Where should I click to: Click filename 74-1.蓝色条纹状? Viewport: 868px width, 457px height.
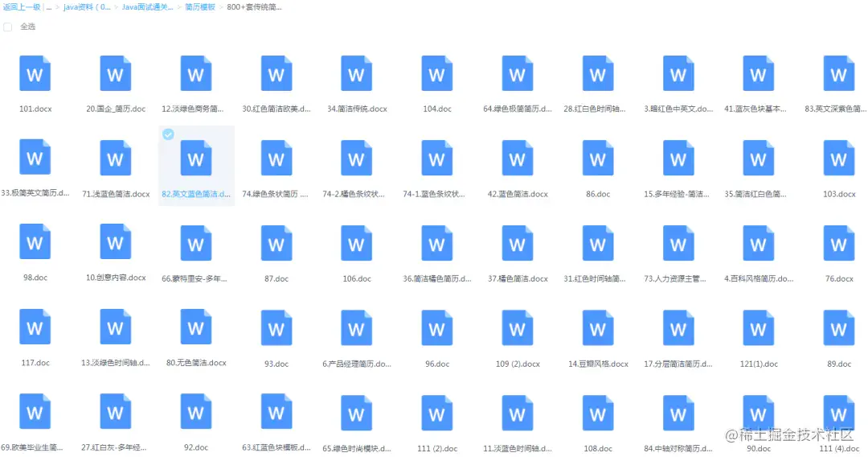(x=434, y=194)
